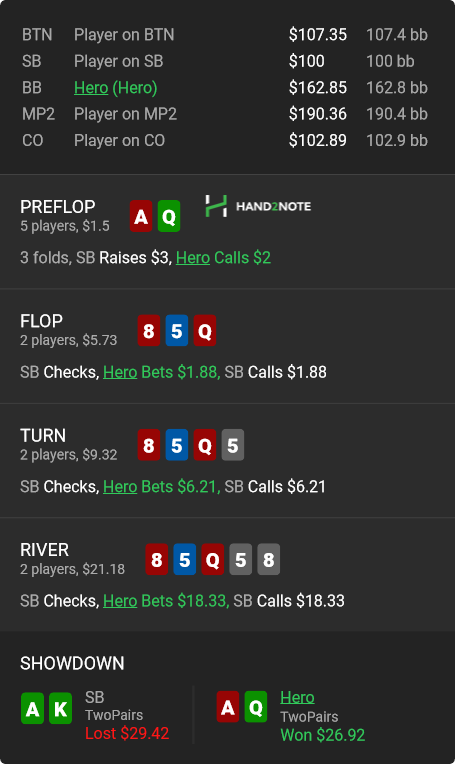Viewport: 455px width, 764px height.
Task: Select the green Queen card in preflop
Action: pyautogui.click(x=169, y=216)
